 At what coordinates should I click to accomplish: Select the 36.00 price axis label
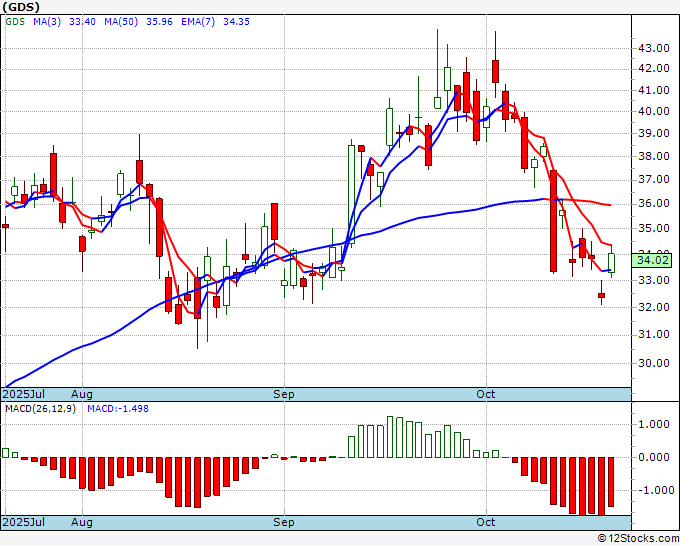coord(654,203)
